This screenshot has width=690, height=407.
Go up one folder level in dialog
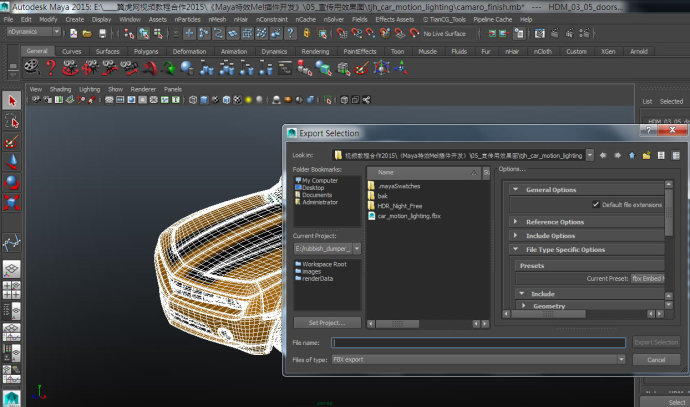tap(632, 155)
